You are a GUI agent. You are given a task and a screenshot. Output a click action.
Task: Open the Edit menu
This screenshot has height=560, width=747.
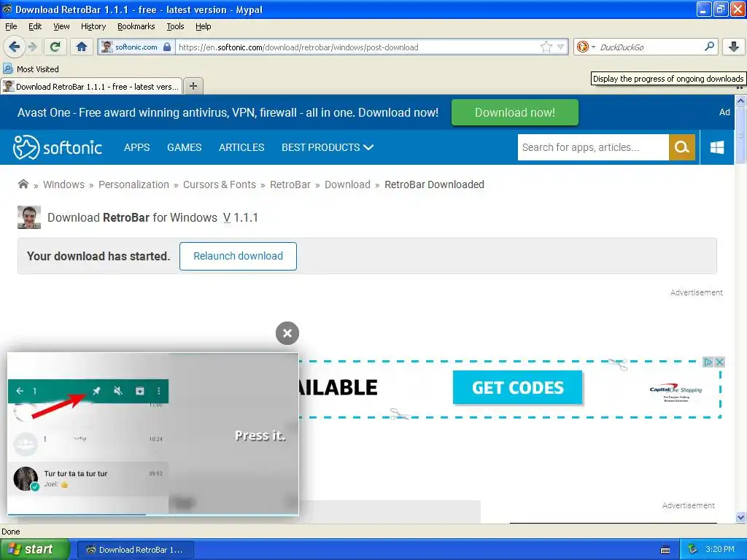point(35,26)
